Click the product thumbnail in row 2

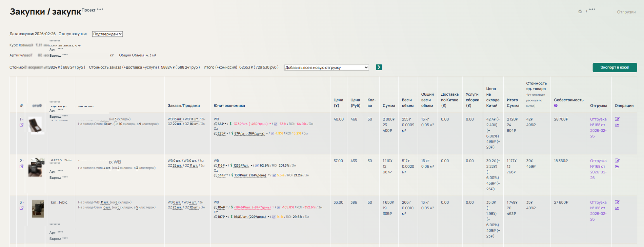(x=36, y=167)
